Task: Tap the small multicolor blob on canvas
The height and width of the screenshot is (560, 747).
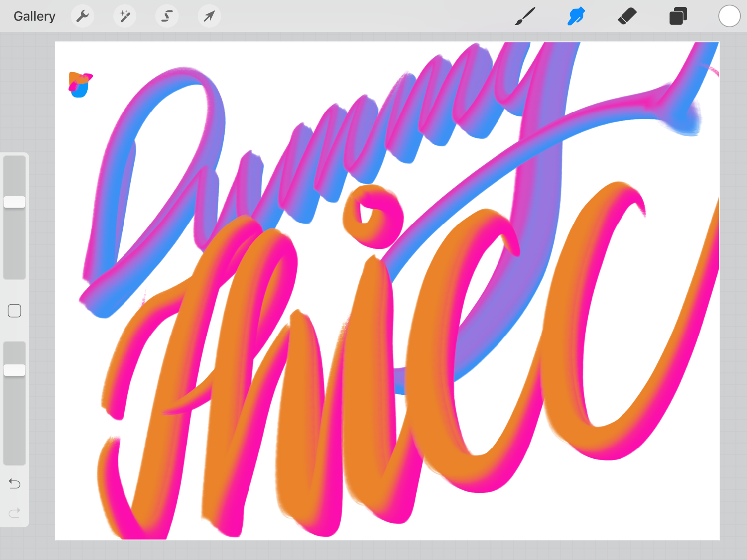Action: tap(80, 84)
